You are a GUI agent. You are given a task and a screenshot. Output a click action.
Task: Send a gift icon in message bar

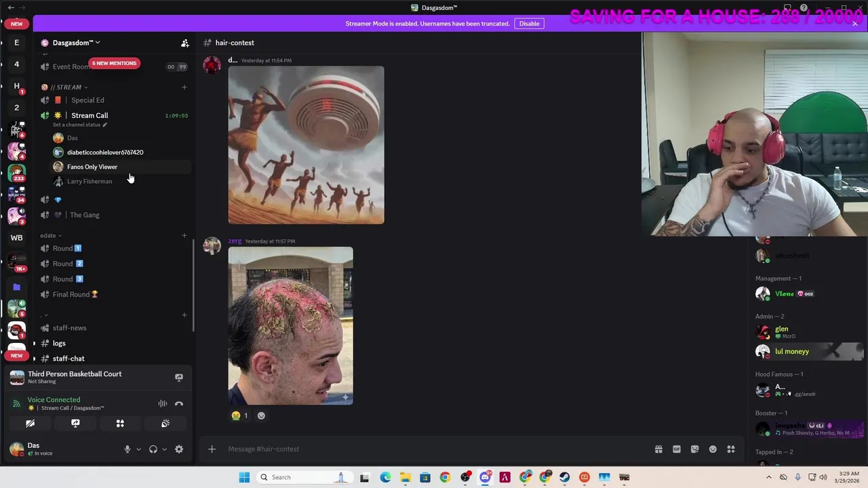pos(658,449)
